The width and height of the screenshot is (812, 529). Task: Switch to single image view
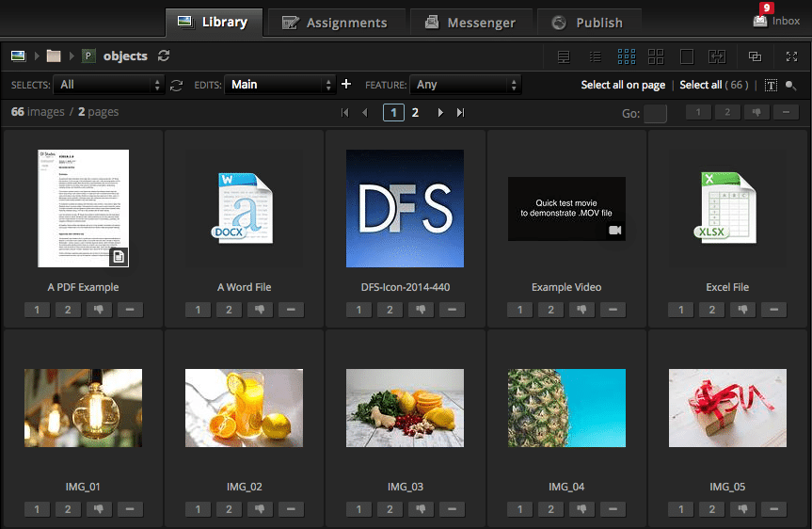687,56
